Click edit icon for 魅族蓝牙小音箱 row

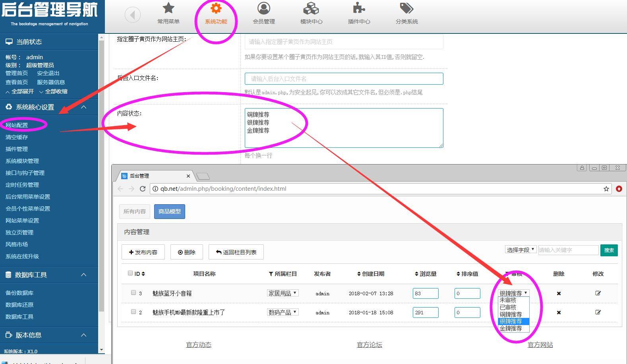coord(598,293)
